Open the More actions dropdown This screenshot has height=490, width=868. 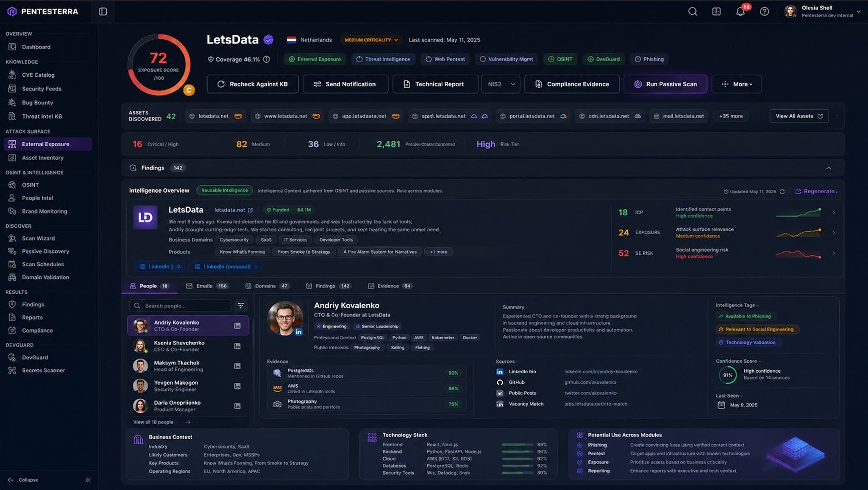click(x=736, y=84)
